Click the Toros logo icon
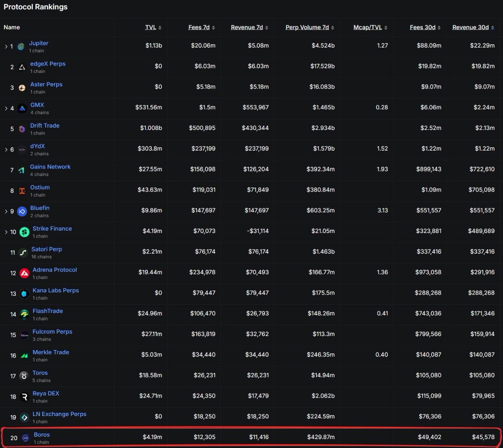503x448 pixels. pyautogui.click(x=24, y=376)
